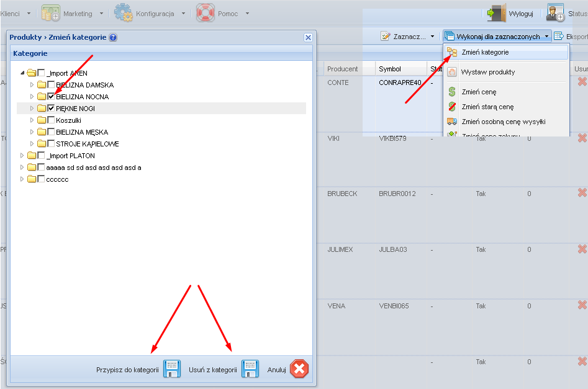Open the Marketing dropdown arrow
Image resolution: width=588 pixels, height=389 pixels.
click(101, 14)
